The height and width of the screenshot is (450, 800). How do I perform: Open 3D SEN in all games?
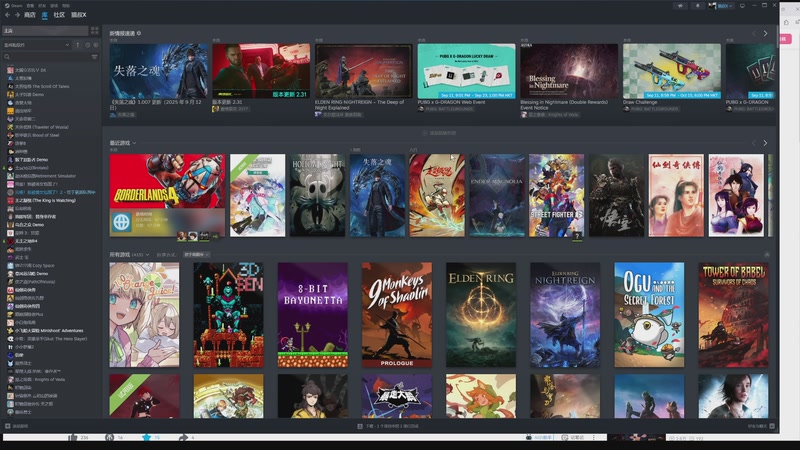click(229, 315)
